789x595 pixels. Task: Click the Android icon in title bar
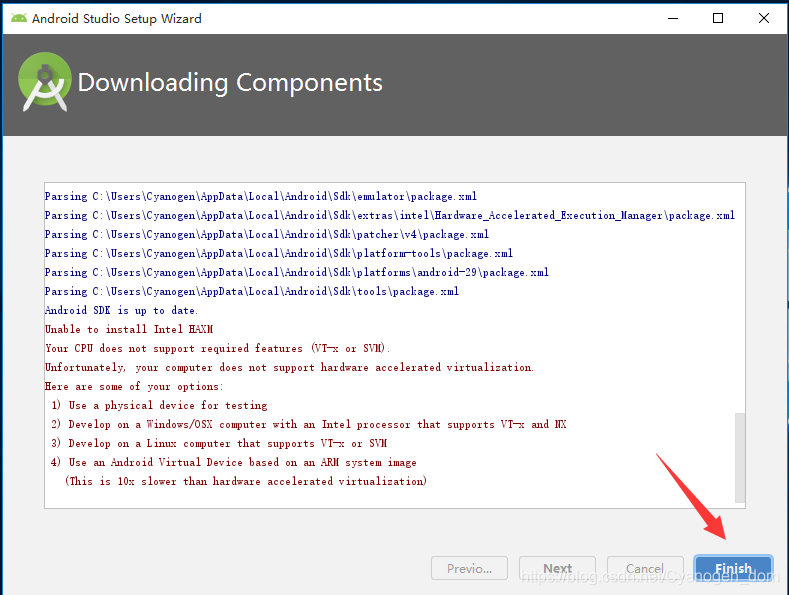tap(19, 18)
